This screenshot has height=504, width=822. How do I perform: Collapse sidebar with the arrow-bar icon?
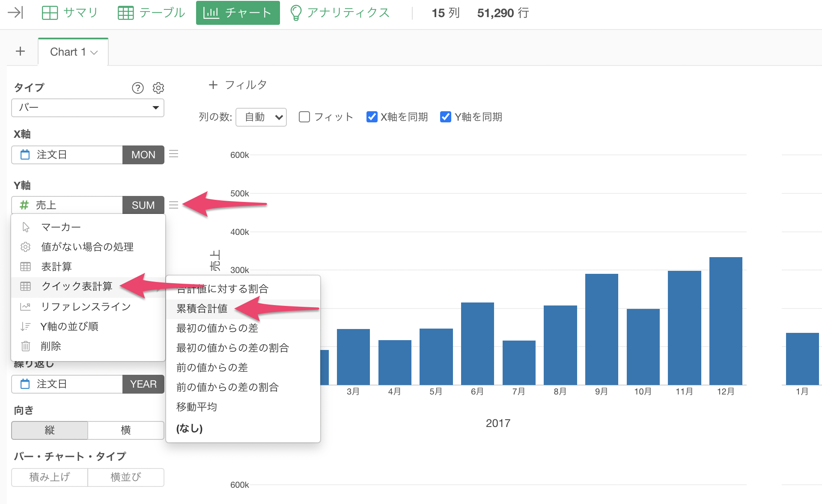click(x=15, y=13)
